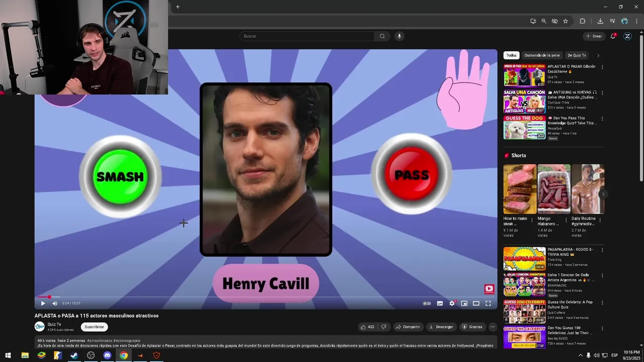This screenshot has height=362, width=644.
Task: Open options for ANTIGUAS vs NUEVAS video
Action: click(x=602, y=93)
